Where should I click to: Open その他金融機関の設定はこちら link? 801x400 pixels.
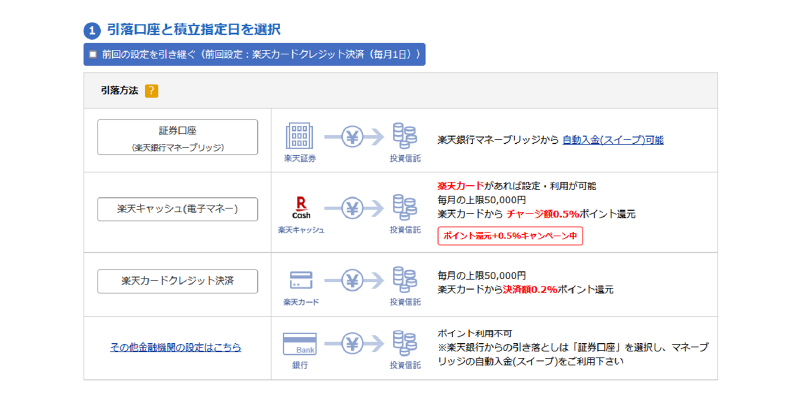point(175,347)
